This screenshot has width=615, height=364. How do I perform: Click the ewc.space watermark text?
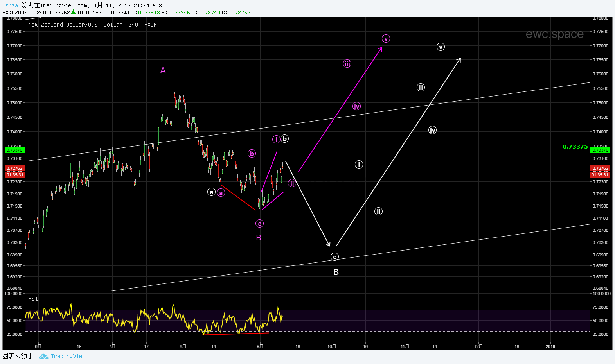click(x=554, y=34)
